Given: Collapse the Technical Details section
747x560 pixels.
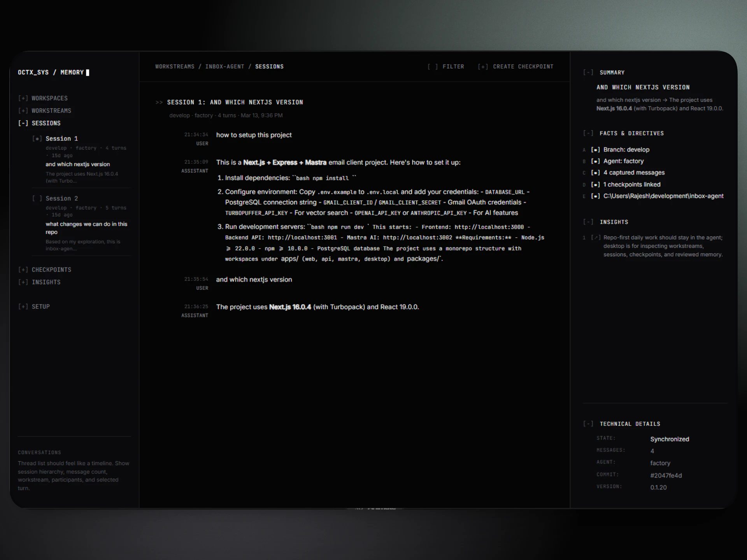Looking at the screenshot, I should 588,424.
